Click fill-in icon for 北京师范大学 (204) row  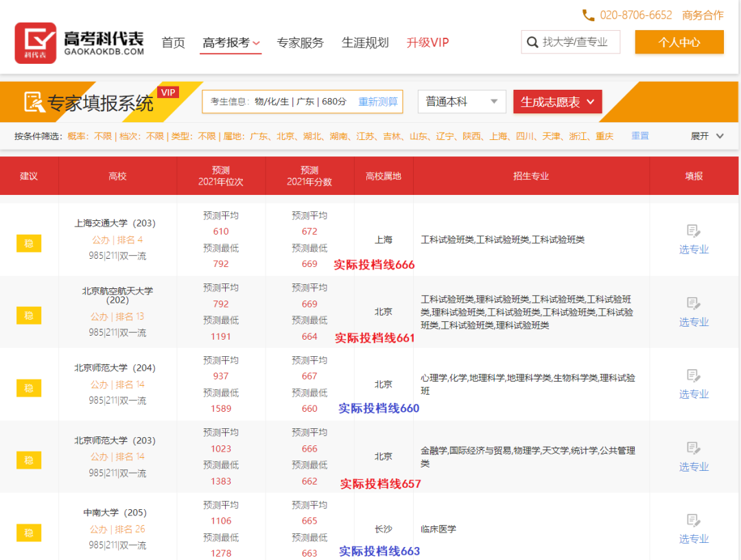click(693, 375)
